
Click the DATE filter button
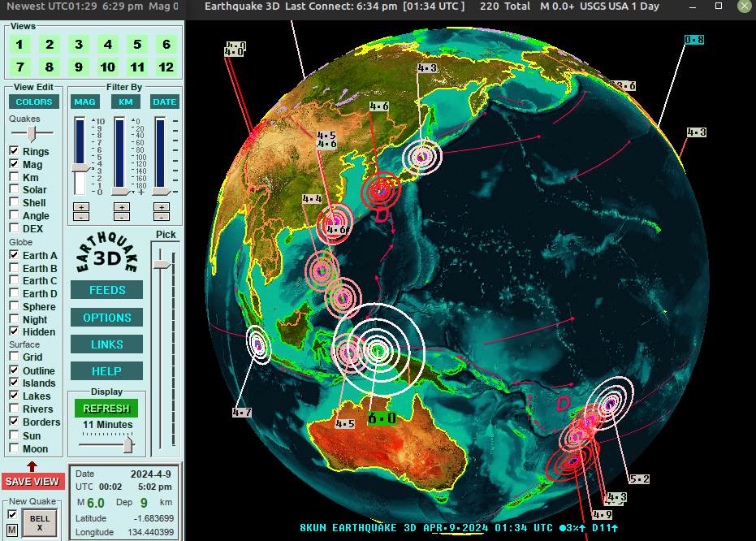(165, 102)
